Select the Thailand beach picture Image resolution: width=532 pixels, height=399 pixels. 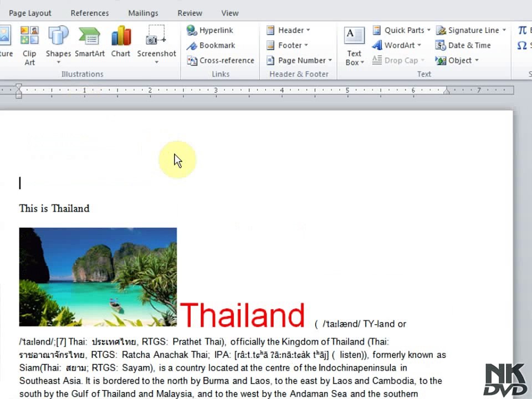point(98,277)
